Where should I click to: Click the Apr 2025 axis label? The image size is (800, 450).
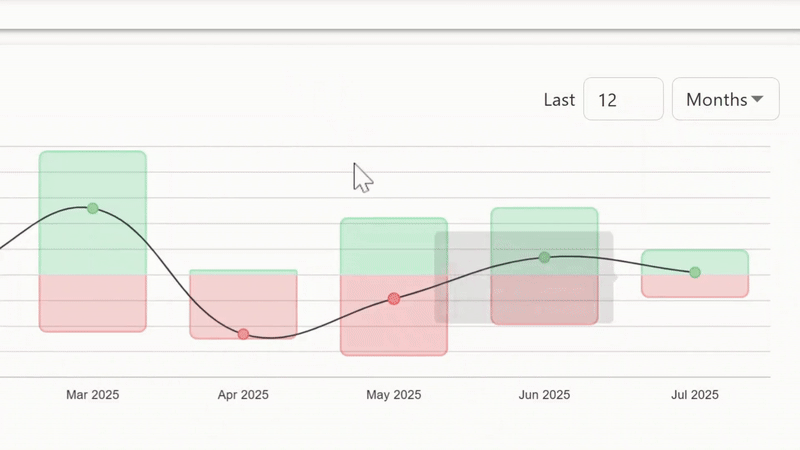(243, 394)
